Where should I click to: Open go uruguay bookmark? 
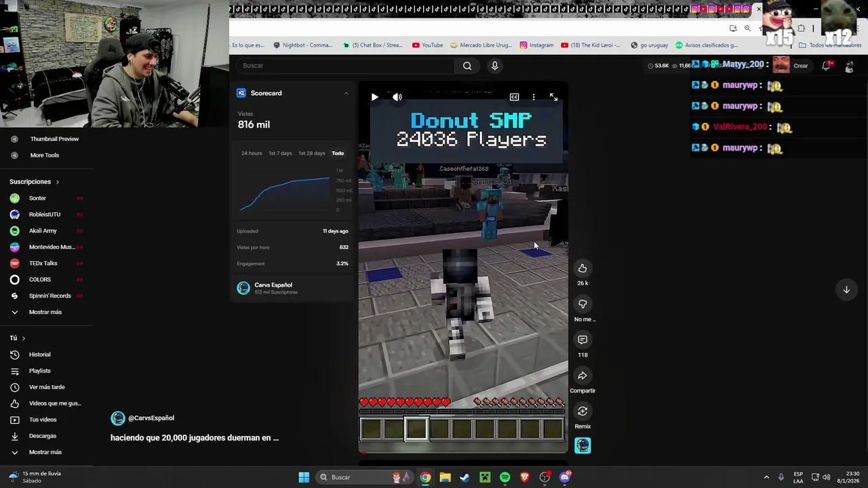(x=649, y=45)
